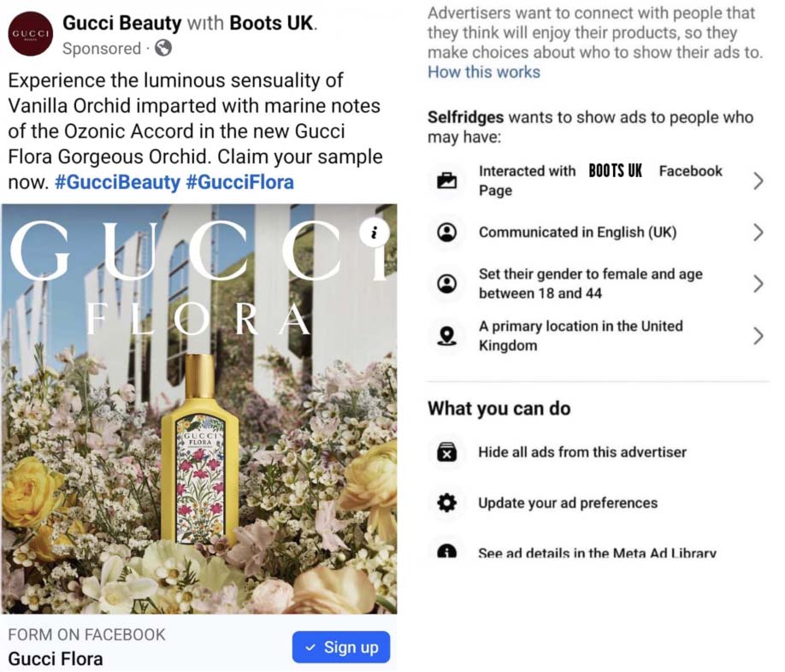This screenshot has height=672, width=785.
Task: Select Update your ad preferences
Action: 568,503
